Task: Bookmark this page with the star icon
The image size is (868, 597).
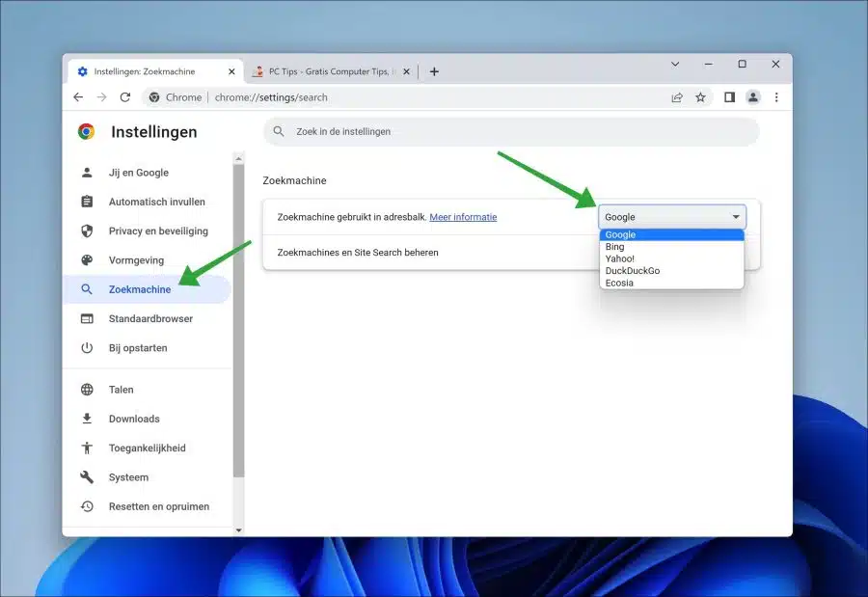Action: click(x=700, y=97)
